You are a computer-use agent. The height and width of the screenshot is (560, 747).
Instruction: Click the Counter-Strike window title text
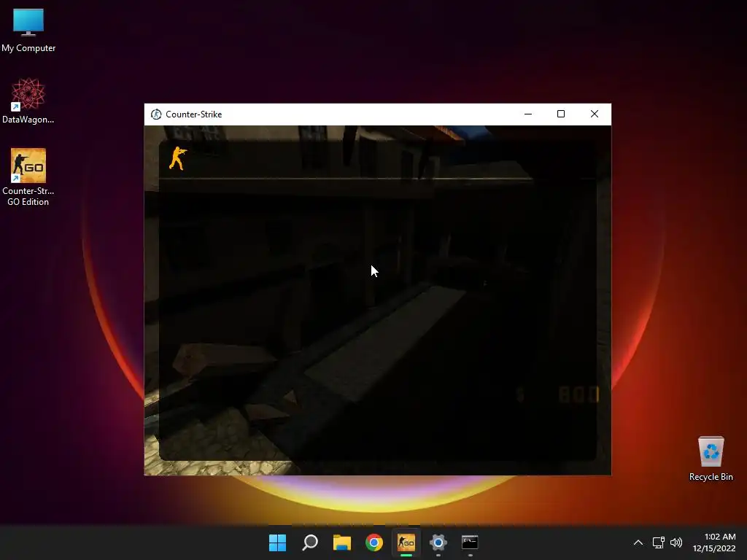(x=193, y=114)
